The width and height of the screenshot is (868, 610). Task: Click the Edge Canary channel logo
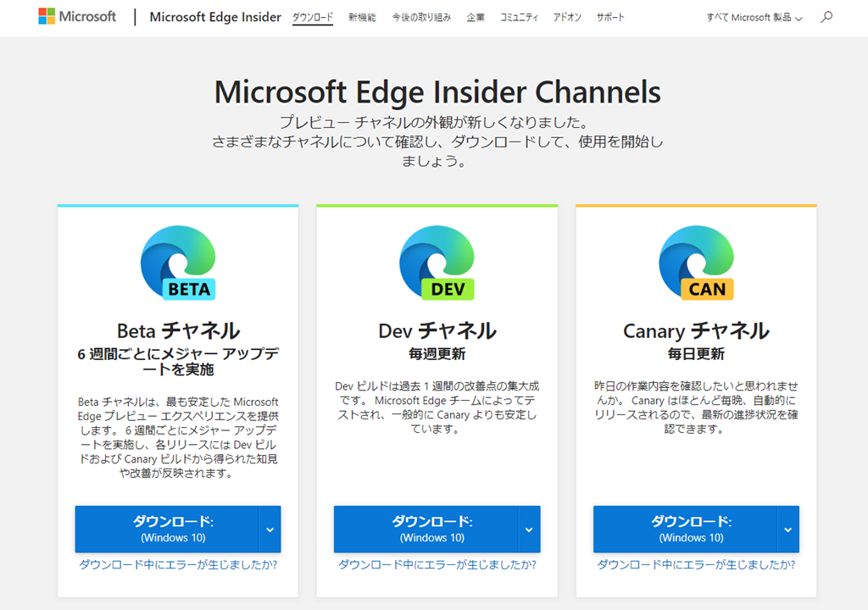click(697, 263)
